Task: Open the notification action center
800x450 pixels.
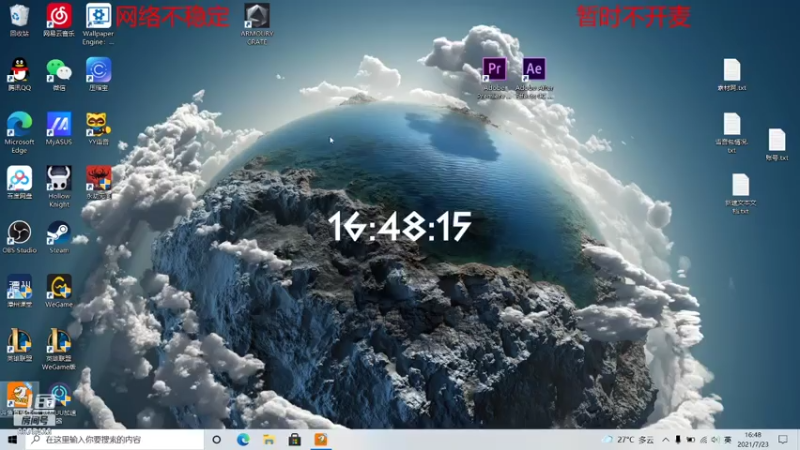Action: click(x=784, y=439)
